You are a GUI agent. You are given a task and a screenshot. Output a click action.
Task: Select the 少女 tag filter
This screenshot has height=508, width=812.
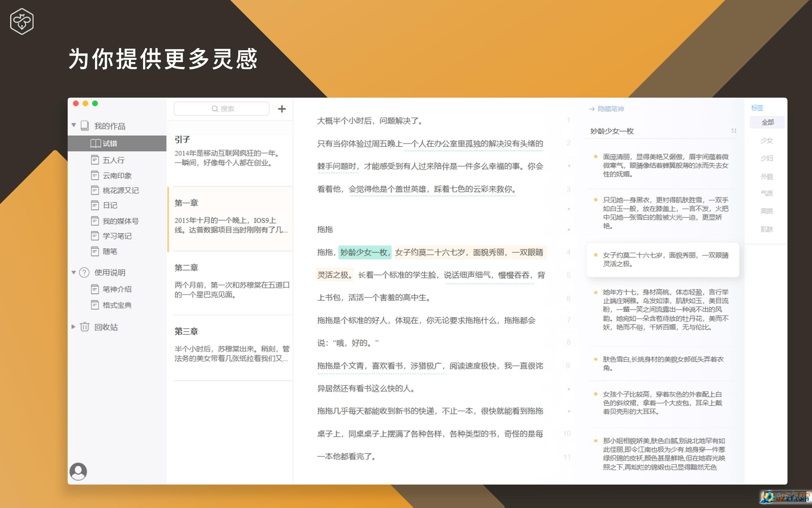pos(767,141)
